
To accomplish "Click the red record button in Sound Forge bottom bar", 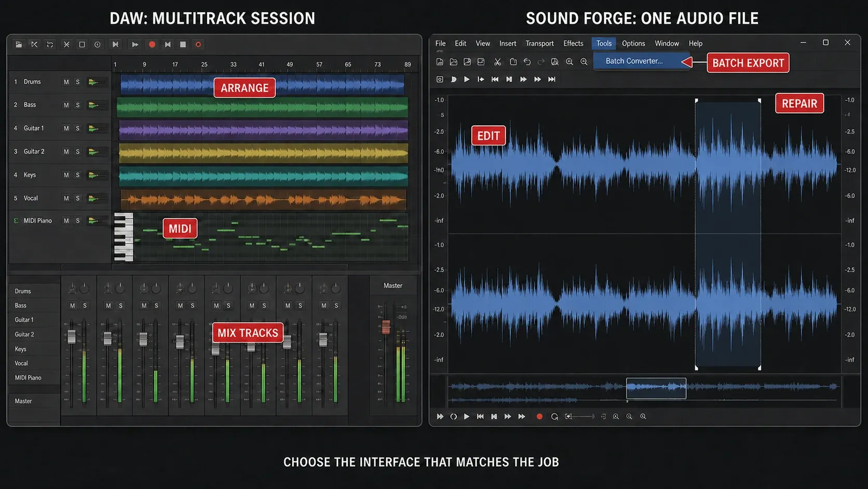I will click(539, 417).
